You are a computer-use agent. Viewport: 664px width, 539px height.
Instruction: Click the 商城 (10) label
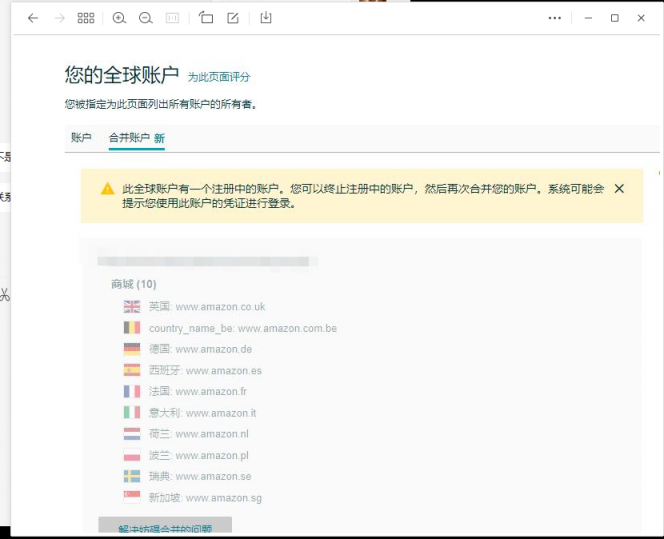point(134,284)
